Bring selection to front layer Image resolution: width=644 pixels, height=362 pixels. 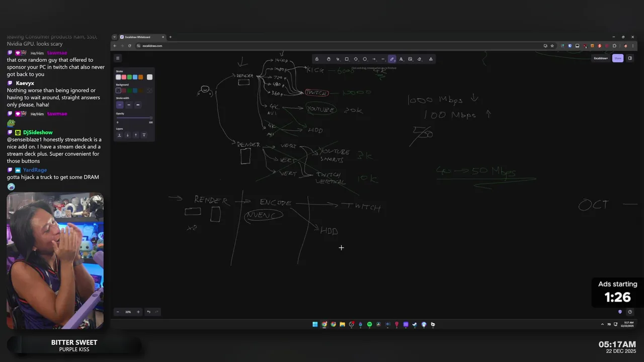144,135
